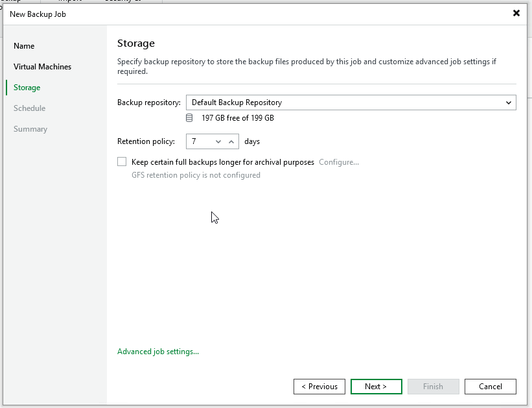Go back with the Previous button
Viewport: 532px width, 408px height.
coord(319,387)
